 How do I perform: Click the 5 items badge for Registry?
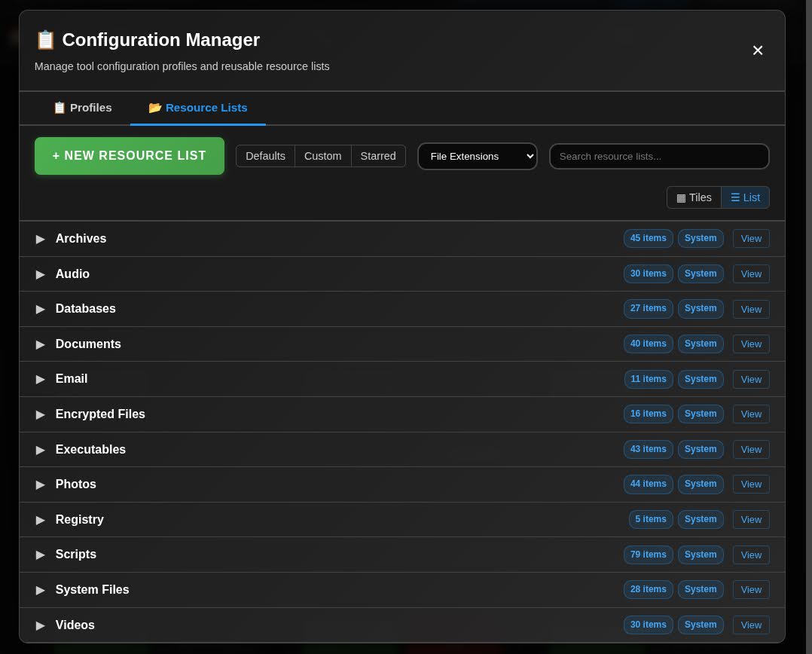tap(651, 519)
